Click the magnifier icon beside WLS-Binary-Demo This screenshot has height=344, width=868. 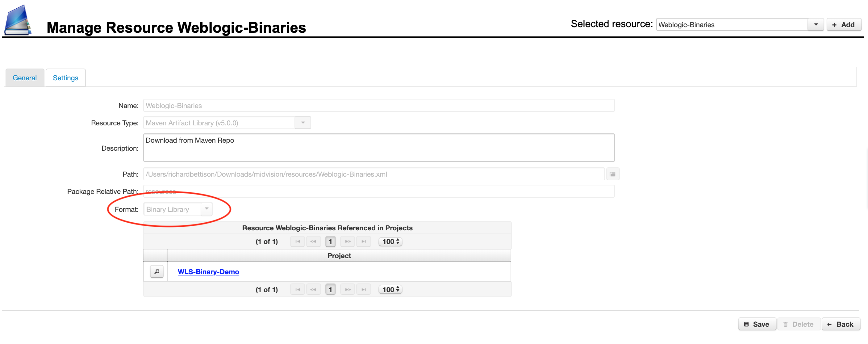tap(157, 271)
